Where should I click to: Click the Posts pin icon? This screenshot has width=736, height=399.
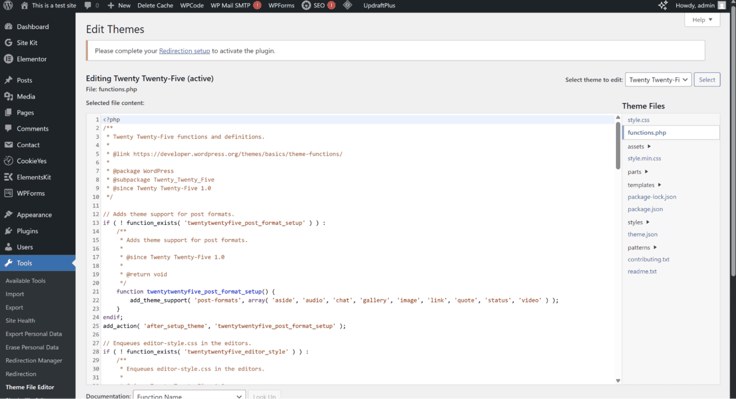(x=8, y=80)
